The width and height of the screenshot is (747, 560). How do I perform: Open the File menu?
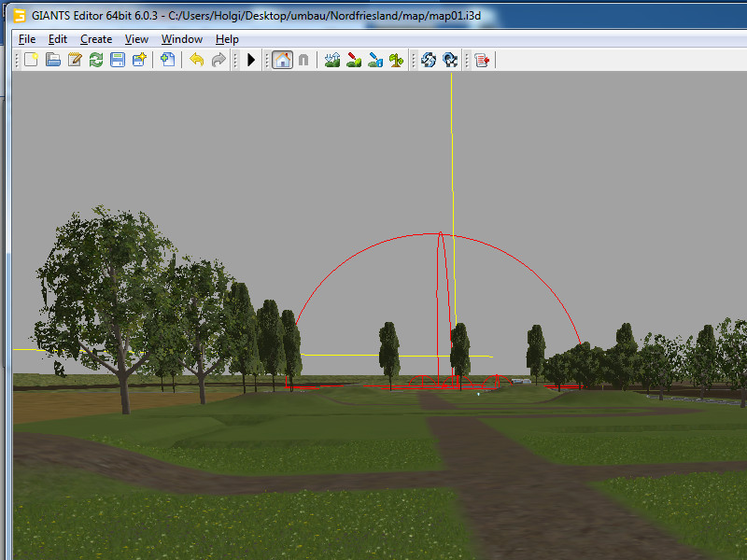[27, 39]
